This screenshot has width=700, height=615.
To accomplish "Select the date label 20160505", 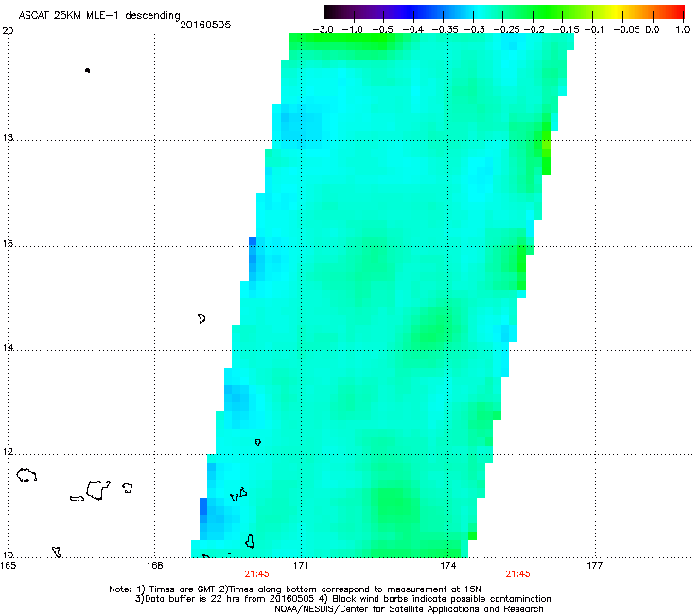I will (x=205, y=25).
